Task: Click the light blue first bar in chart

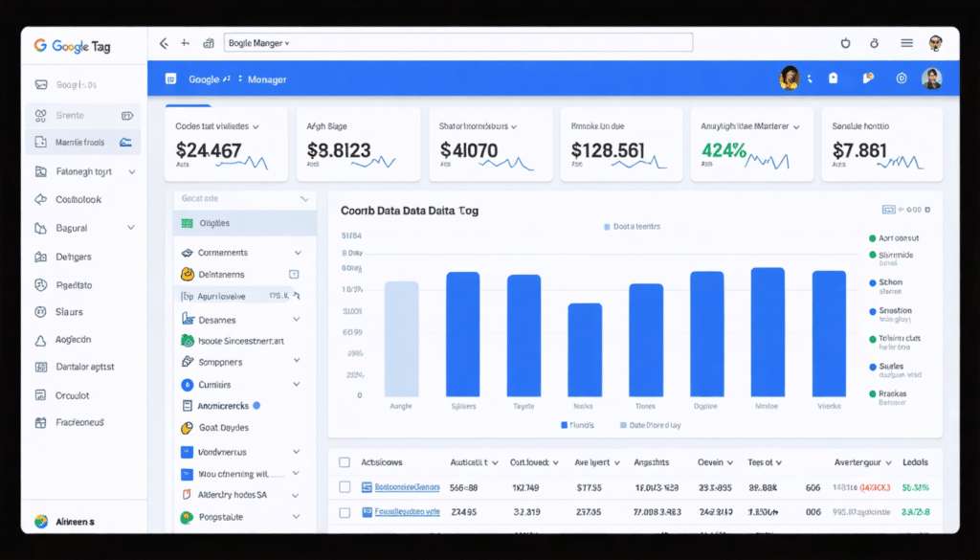Action: tap(401, 339)
